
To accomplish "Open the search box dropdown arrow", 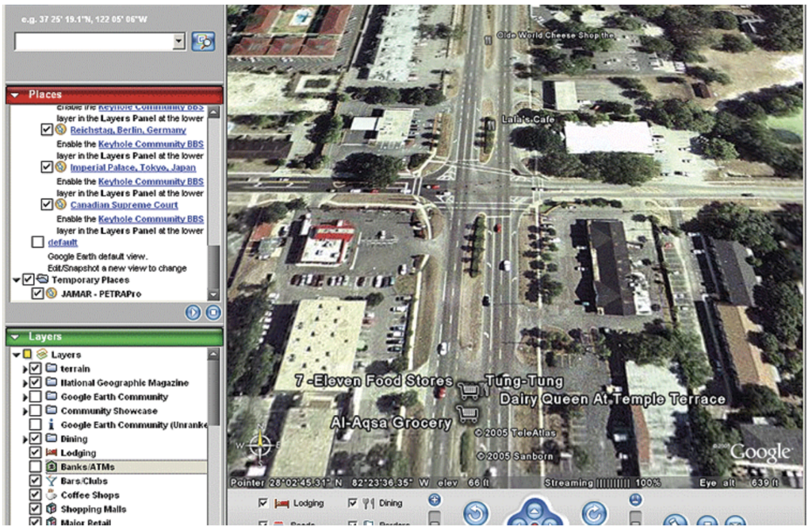I will pos(178,41).
